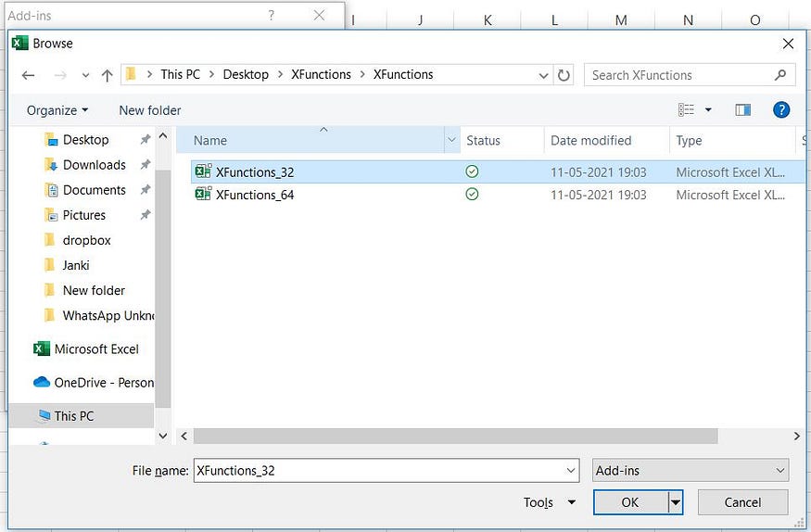The image size is (811, 532).
Task: Click the navigation pane scroll down arrow
Action: click(163, 436)
